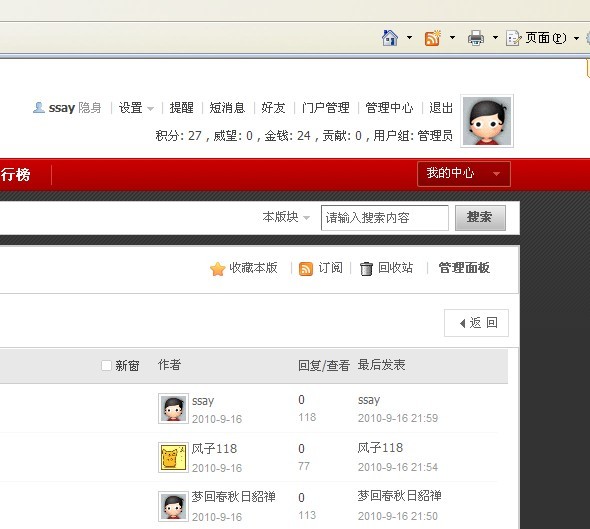Image resolution: width=590 pixels, height=529 pixels.
Task: Click the 最后发表 column header
Action: point(381,365)
